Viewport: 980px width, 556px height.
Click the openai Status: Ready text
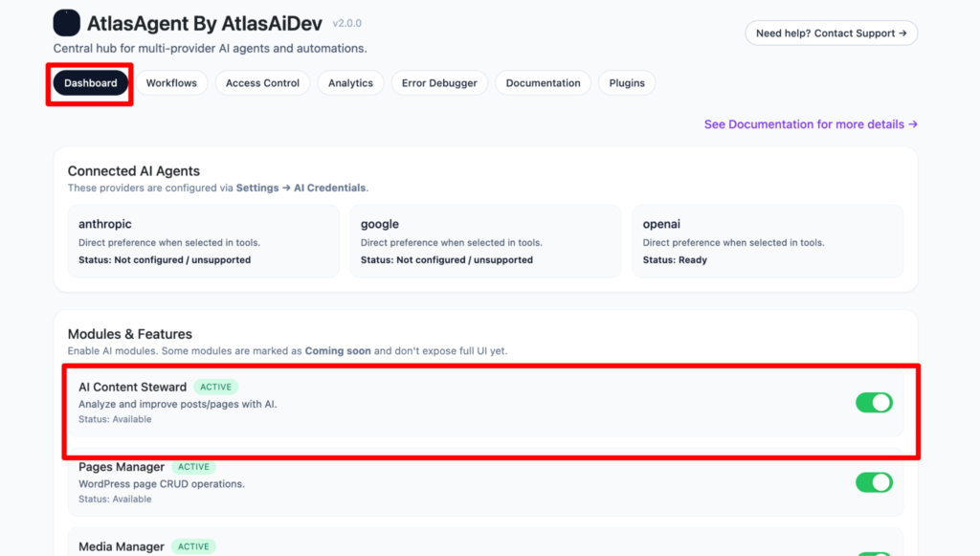click(x=675, y=260)
